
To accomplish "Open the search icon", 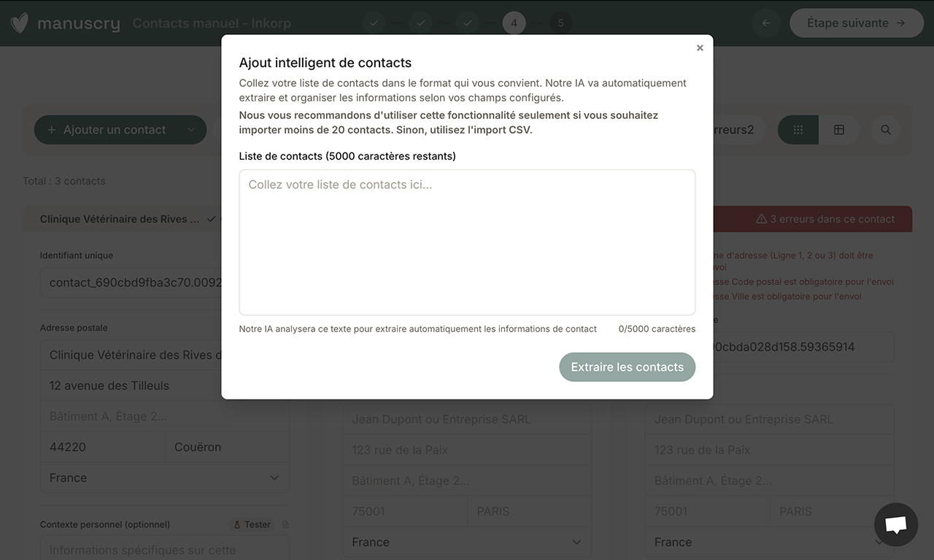I will click(x=885, y=129).
